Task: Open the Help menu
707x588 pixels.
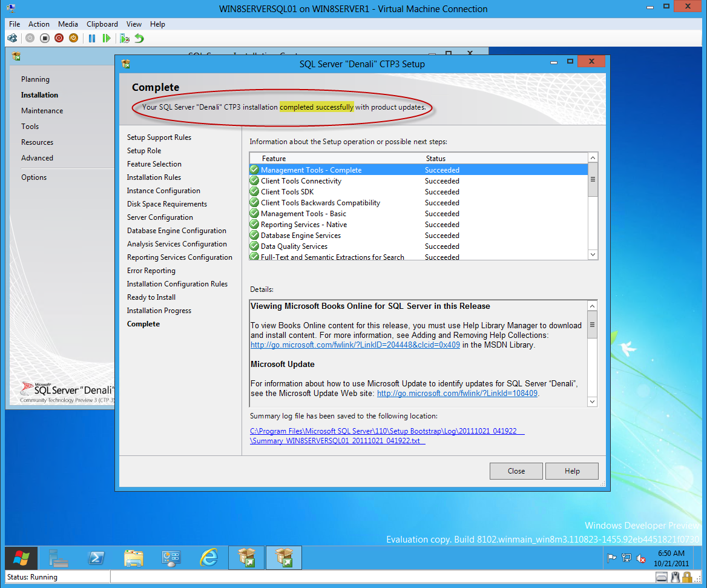Action: point(157,24)
